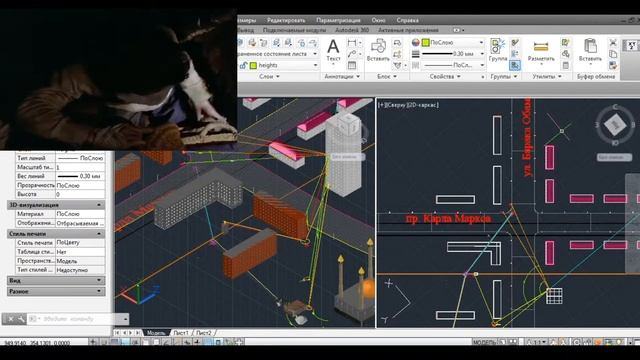Click the Прозрачность ПоСлою value
This screenshot has height=360, width=640.
coord(80,185)
